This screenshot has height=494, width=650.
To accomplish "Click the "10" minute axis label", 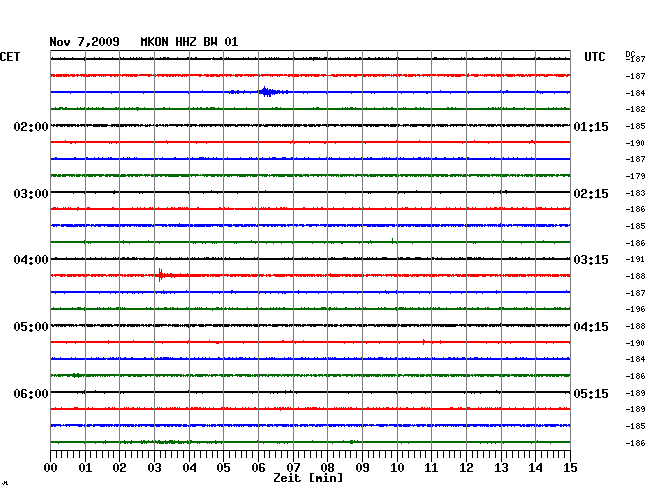I will [397, 468].
